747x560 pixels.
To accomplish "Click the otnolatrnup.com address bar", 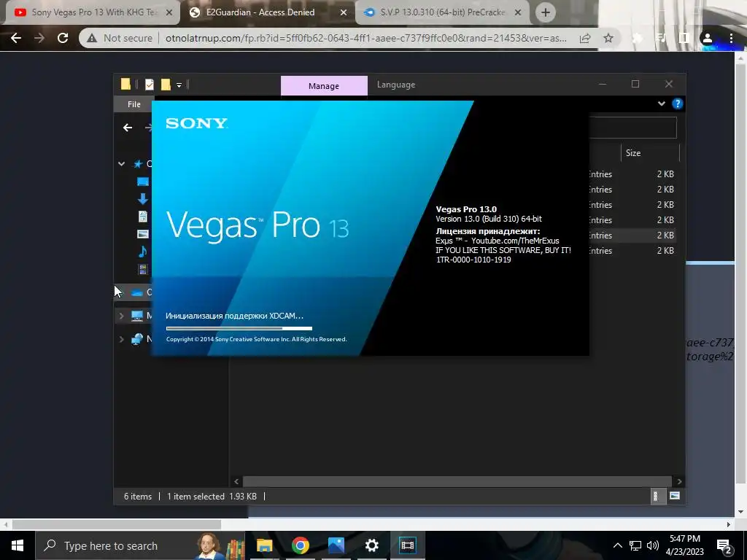I will point(366,38).
